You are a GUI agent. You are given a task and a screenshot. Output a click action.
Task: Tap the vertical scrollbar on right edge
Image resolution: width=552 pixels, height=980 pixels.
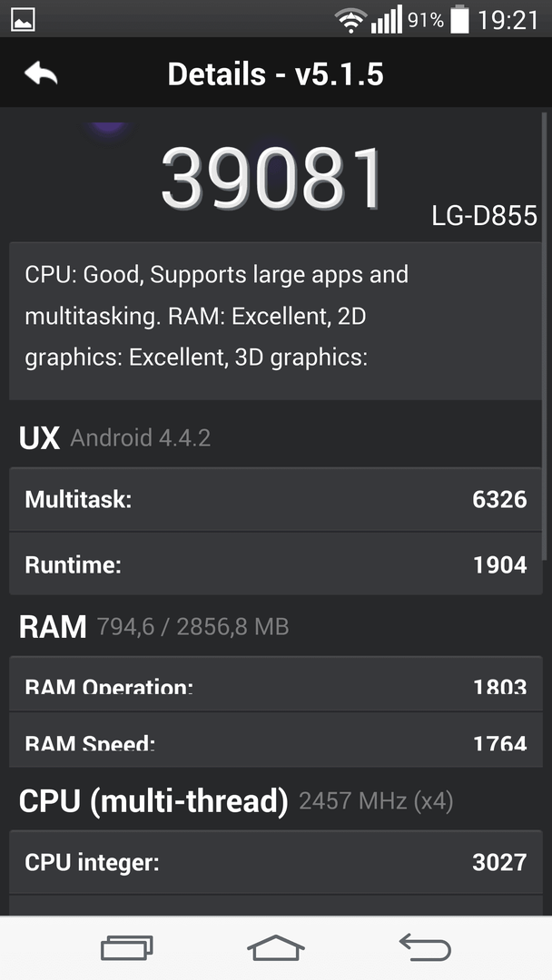[x=546, y=336]
